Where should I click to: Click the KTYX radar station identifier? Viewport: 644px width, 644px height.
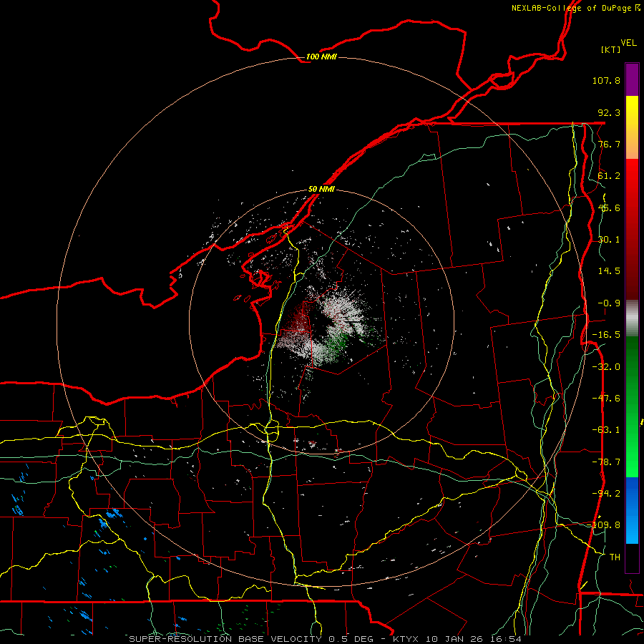(406, 639)
